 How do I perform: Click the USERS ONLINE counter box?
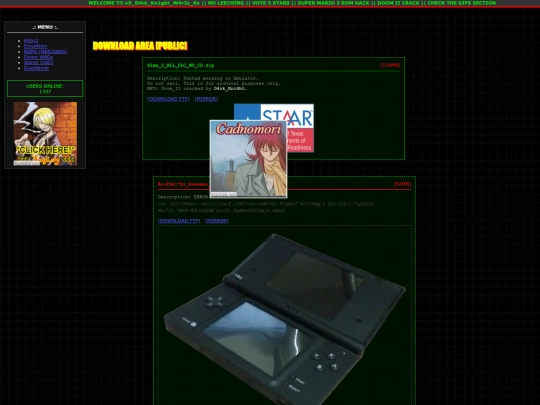(45, 89)
